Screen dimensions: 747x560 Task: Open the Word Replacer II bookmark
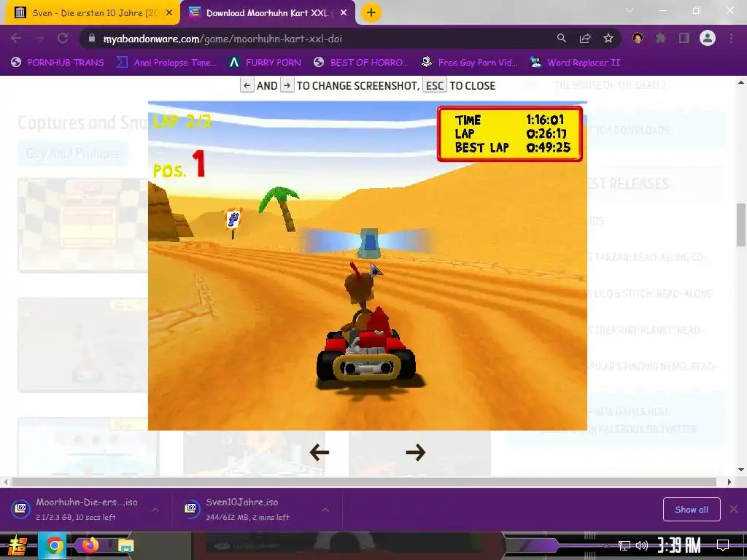click(575, 63)
